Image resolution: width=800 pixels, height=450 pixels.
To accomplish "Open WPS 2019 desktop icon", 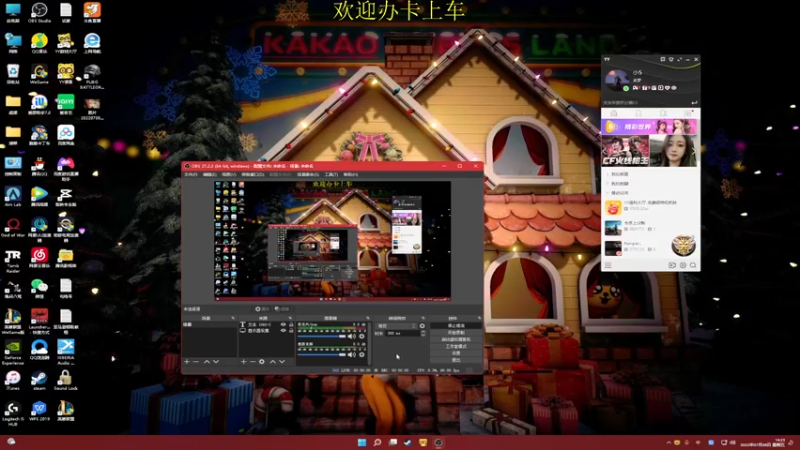I will (39, 411).
